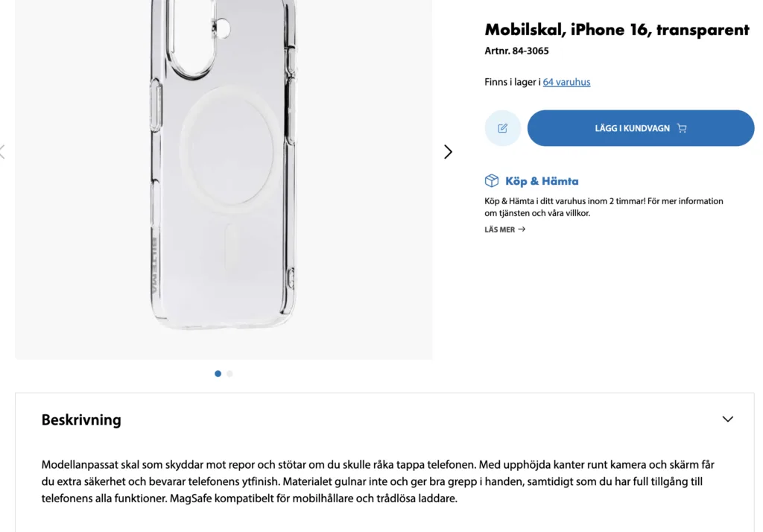Click the Köp & Hämta information paragraph
Screen dimensions: 763x532
[x=604, y=207]
